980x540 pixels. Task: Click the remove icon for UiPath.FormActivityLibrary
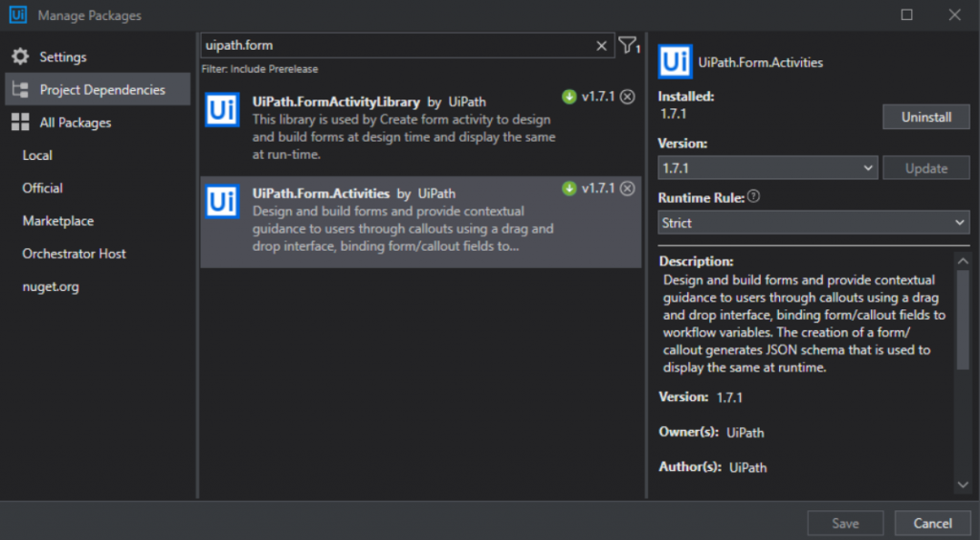627,97
